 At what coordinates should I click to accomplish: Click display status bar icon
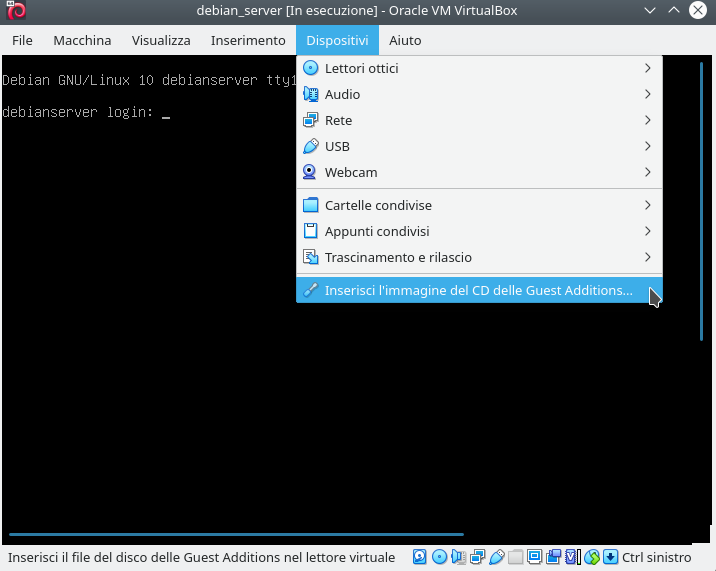[534, 557]
